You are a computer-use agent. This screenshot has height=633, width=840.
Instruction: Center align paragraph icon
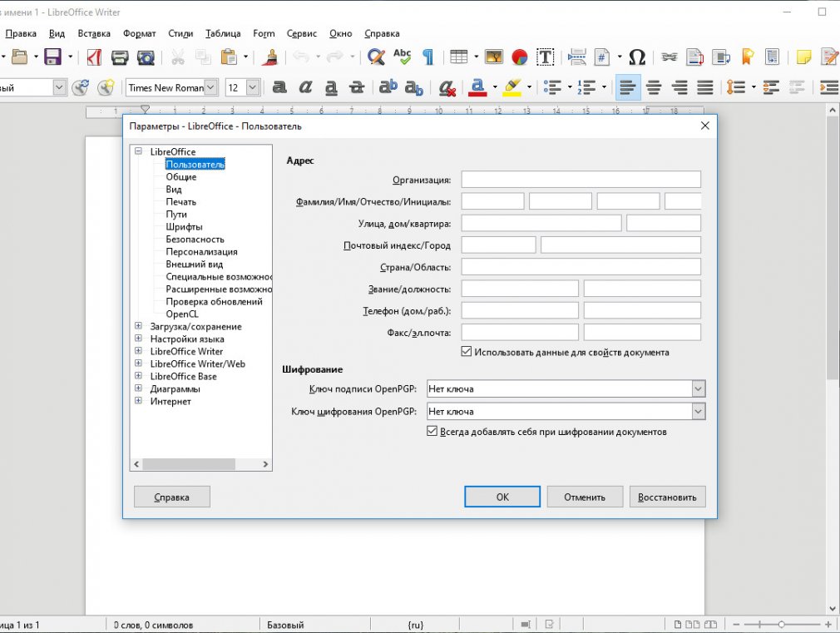point(654,87)
